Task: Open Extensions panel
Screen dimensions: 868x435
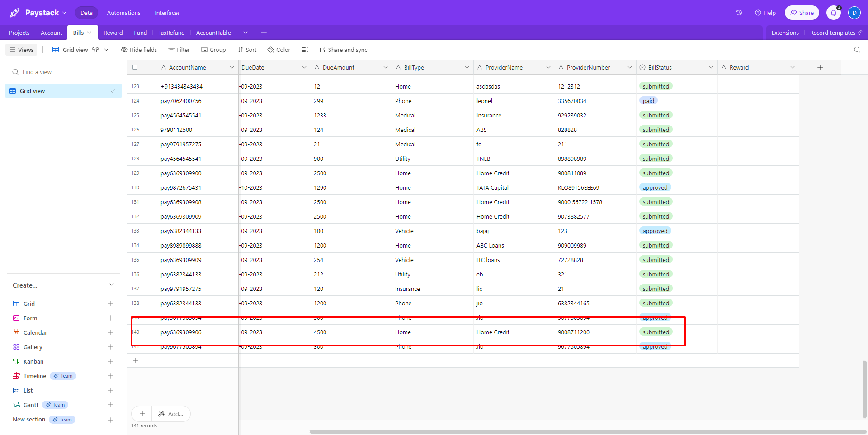Action: click(785, 33)
